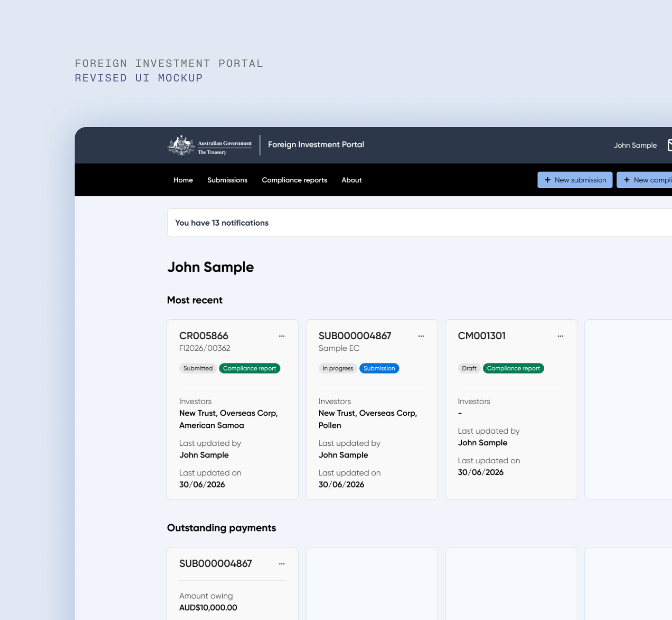The height and width of the screenshot is (620, 672).
Task: Click the Foreign Investment Portal header title
Action: pyautogui.click(x=316, y=145)
